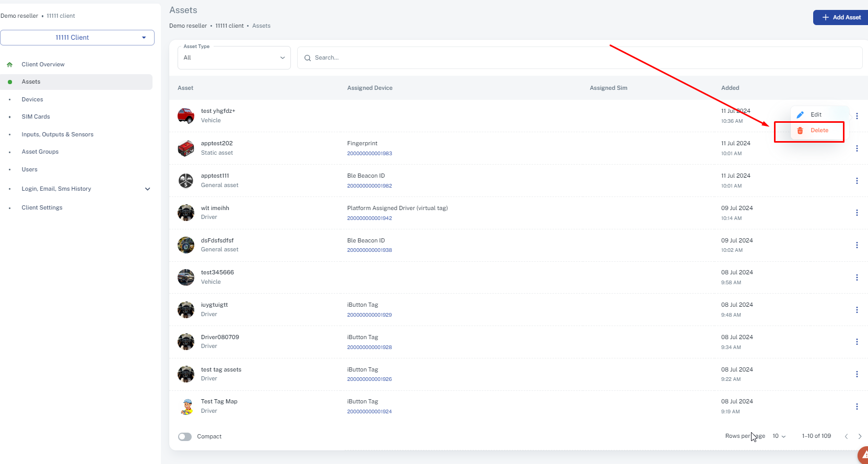
Task: Open three-dot menu for Test Tag Map row
Action: tap(857, 407)
